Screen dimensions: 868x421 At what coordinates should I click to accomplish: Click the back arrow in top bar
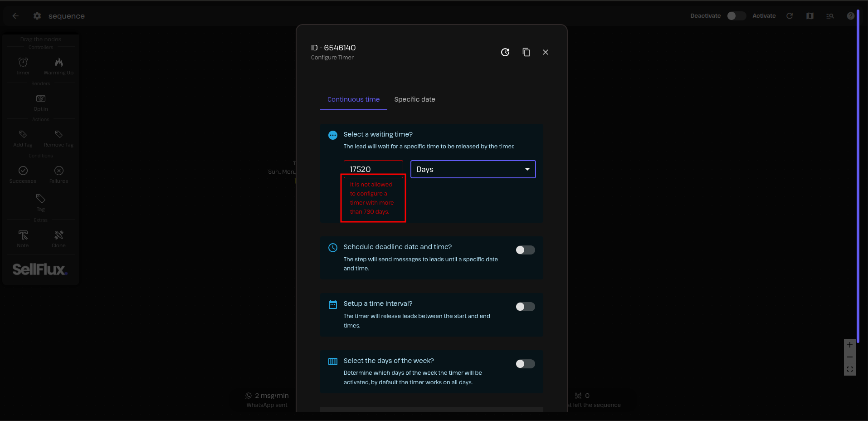click(x=15, y=16)
